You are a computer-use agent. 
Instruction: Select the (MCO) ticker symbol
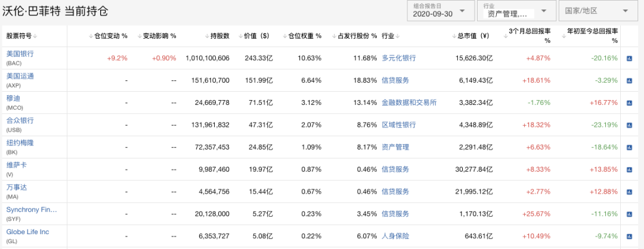coord(14,108)
